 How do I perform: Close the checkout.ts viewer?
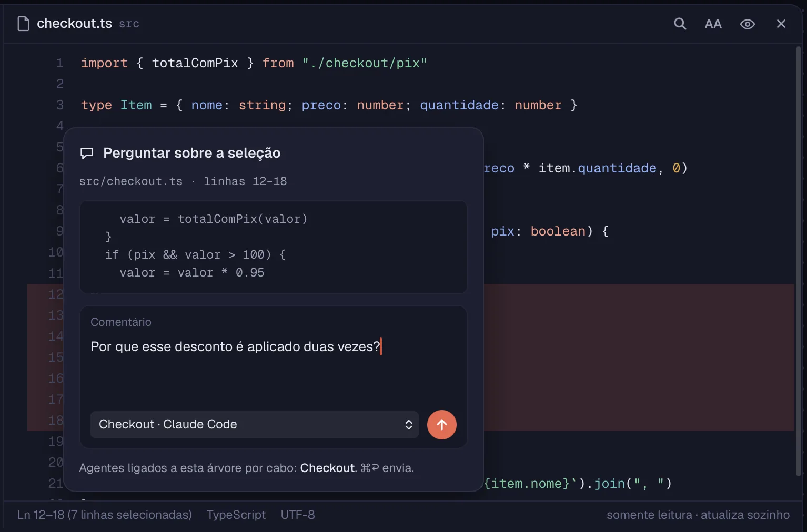tap(781, 24)
